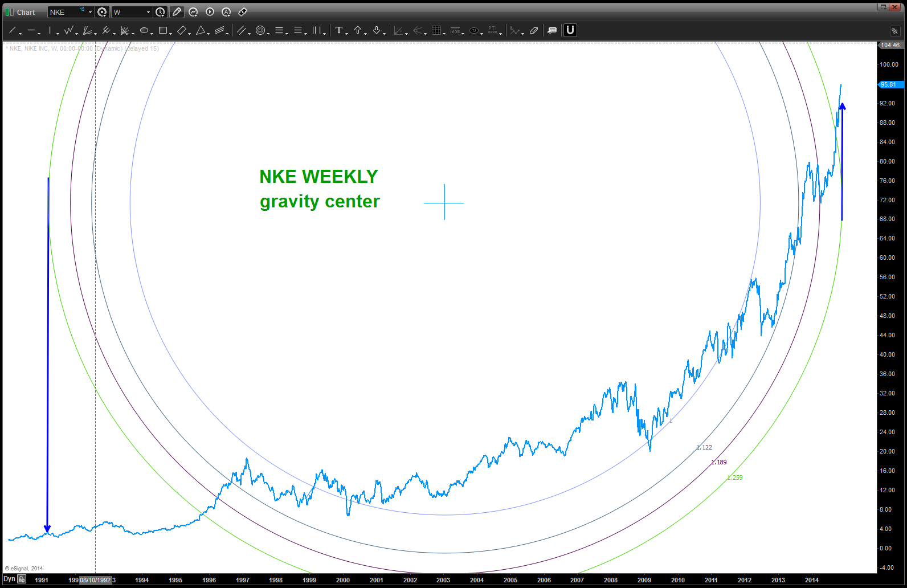Expand the regression channel tool options arrow
The height and width of the screenshot is (588, 907).
(x=228, y=33)
